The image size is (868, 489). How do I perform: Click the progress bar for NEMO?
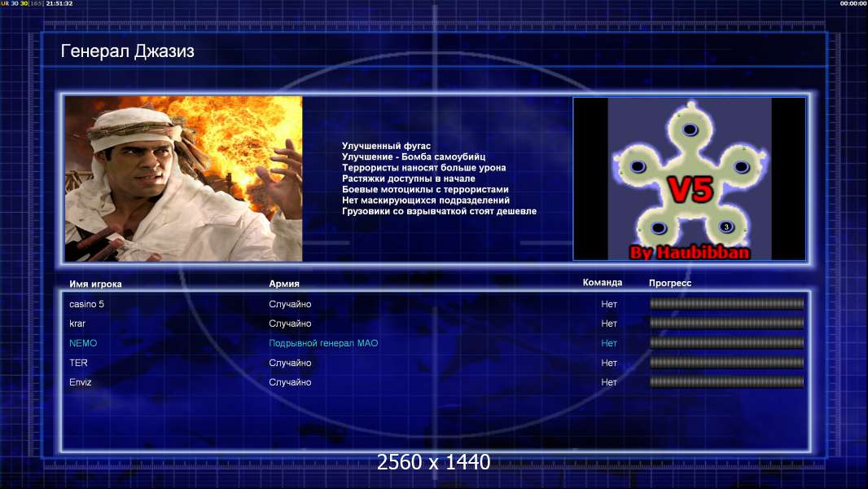[x=727, y=343]
